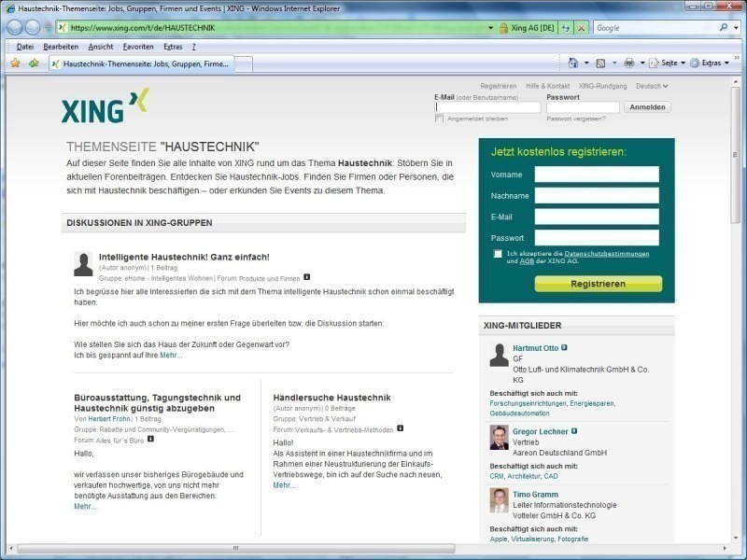747x560 pixels.
Task: Select the Haustechnik-Themenseite browser tab
Action: pyautogui.click(x=142, y=63)
